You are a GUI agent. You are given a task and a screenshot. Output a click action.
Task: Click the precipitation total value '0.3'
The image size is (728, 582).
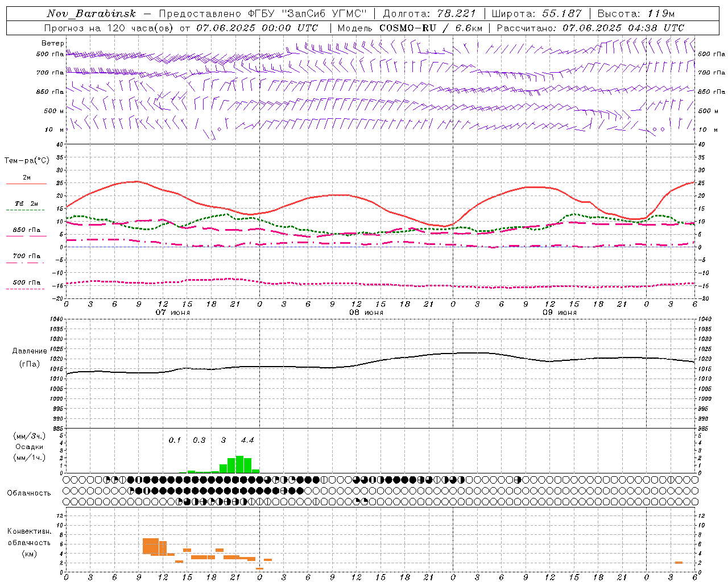tap(199, 440)
